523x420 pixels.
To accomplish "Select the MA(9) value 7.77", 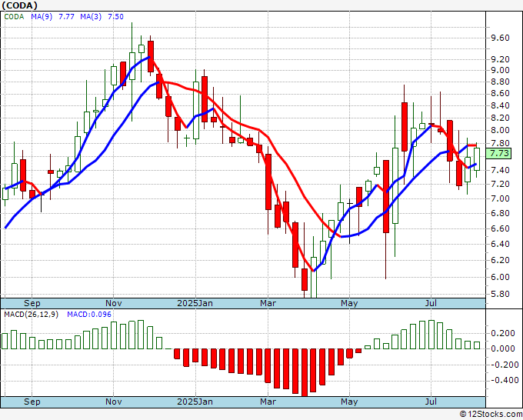I will click(66, 17).
